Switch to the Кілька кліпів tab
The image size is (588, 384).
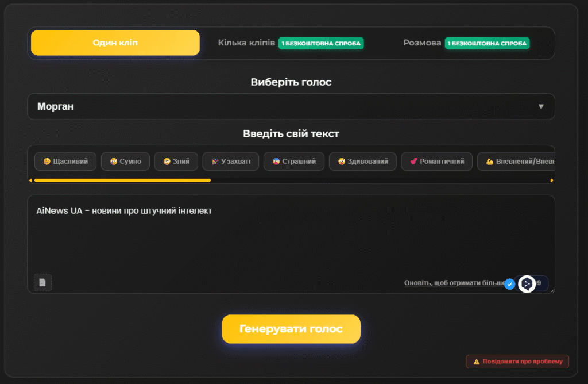click(246, 43)
